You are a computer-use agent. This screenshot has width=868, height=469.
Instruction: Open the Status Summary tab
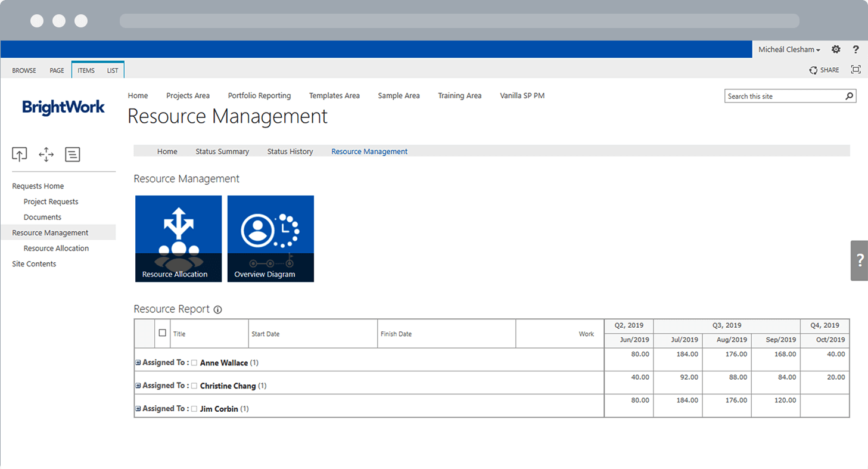[x=222, y=151]
